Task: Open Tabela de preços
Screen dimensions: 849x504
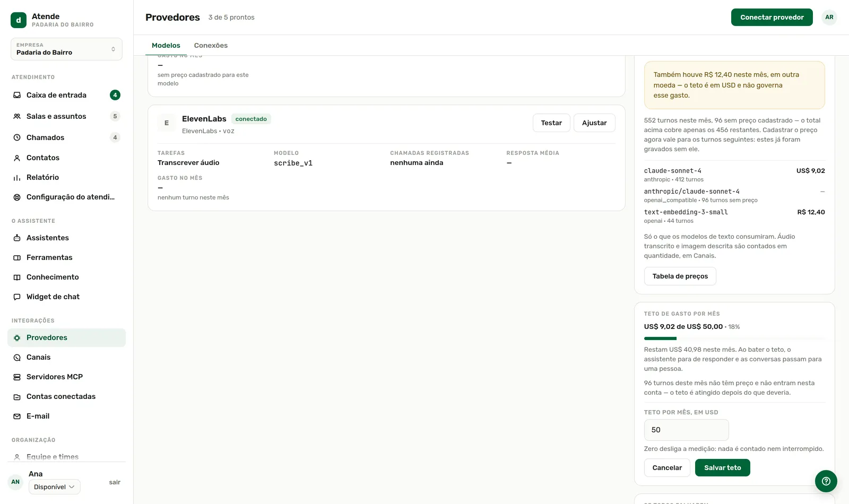Action: [680, 276]
